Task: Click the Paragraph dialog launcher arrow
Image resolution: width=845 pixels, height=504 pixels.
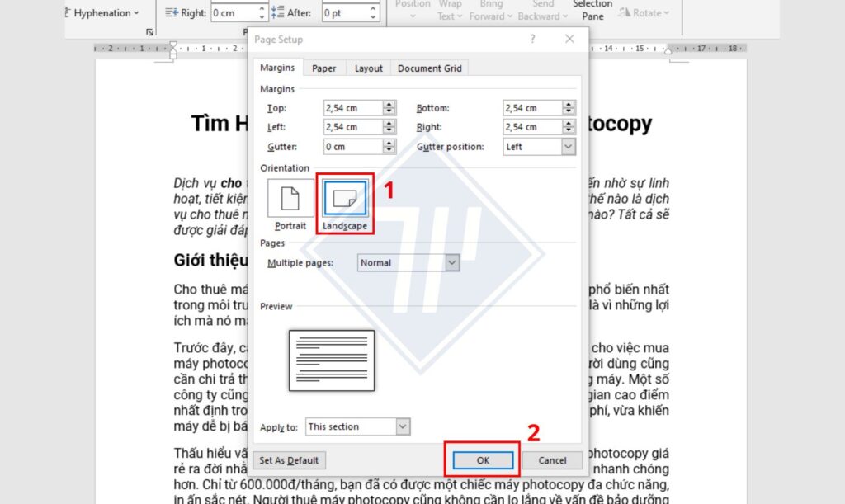Action: pos(151,30)
